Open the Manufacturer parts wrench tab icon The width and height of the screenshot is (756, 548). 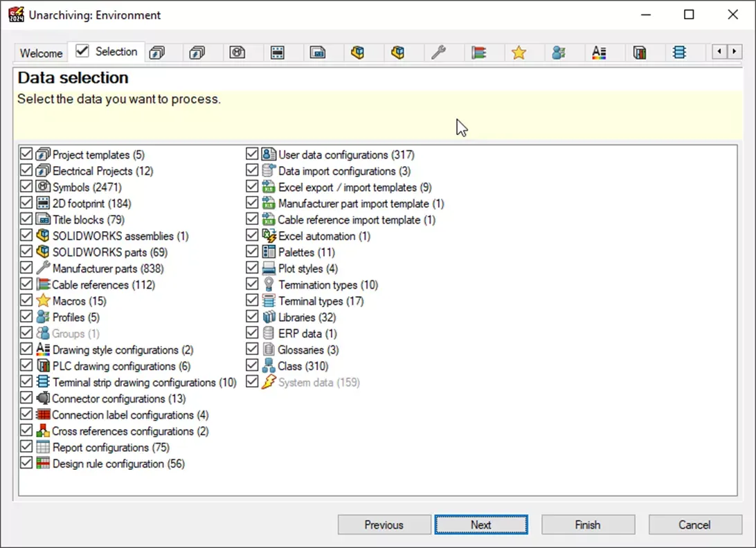click(x=438, y=52)
